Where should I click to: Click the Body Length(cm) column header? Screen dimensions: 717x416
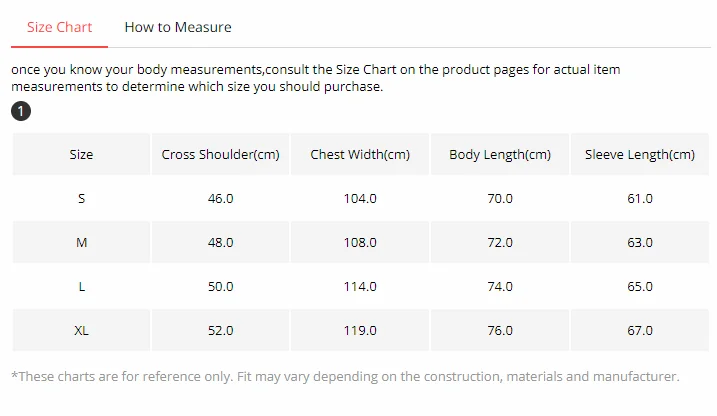[500, 154]
